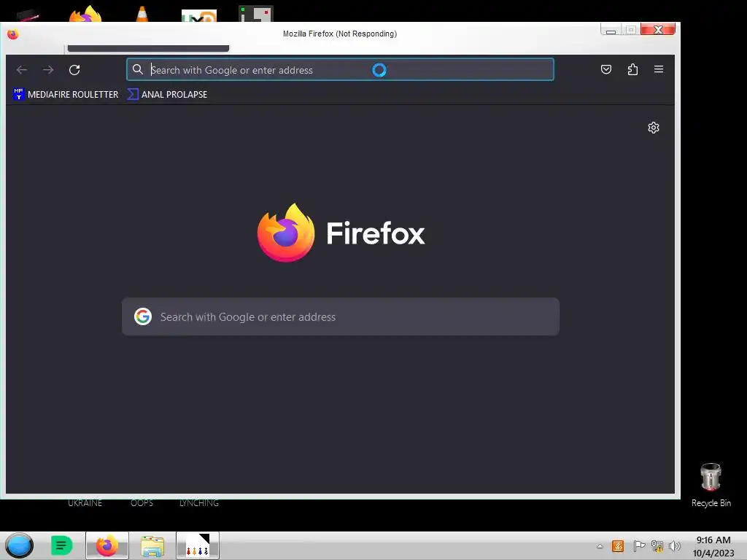
Task: Open the new tab personalize gear
Action: 653,128
